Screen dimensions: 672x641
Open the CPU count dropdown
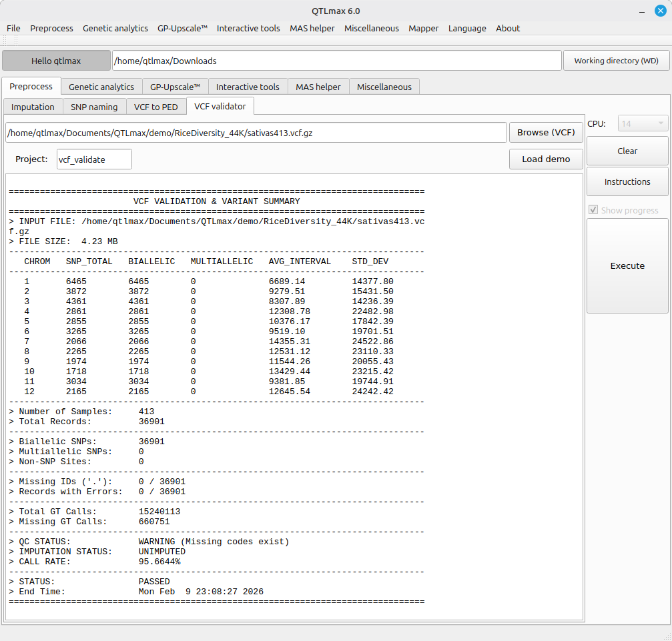(643, 123)
